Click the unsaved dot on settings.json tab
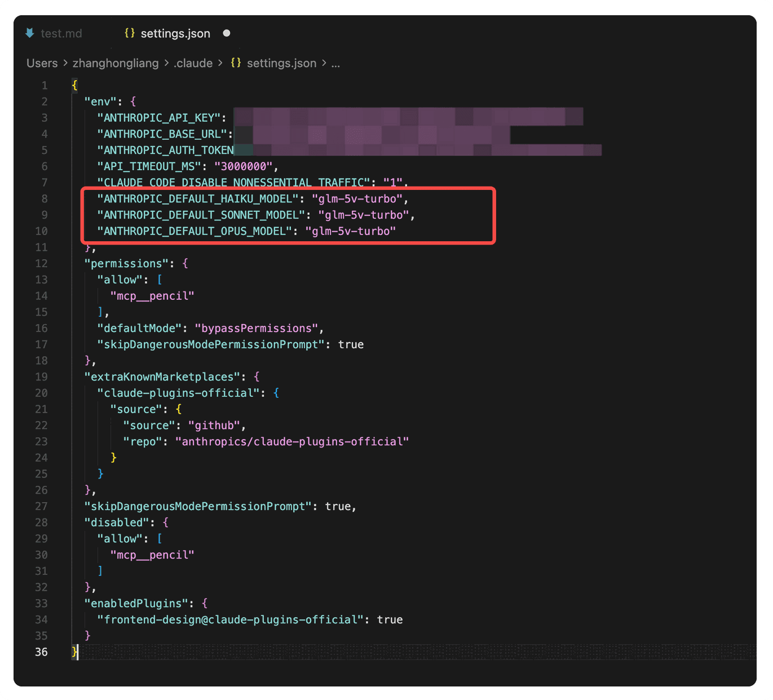The image size is (773, 700). pyautogui.click(x=227, y=33)
